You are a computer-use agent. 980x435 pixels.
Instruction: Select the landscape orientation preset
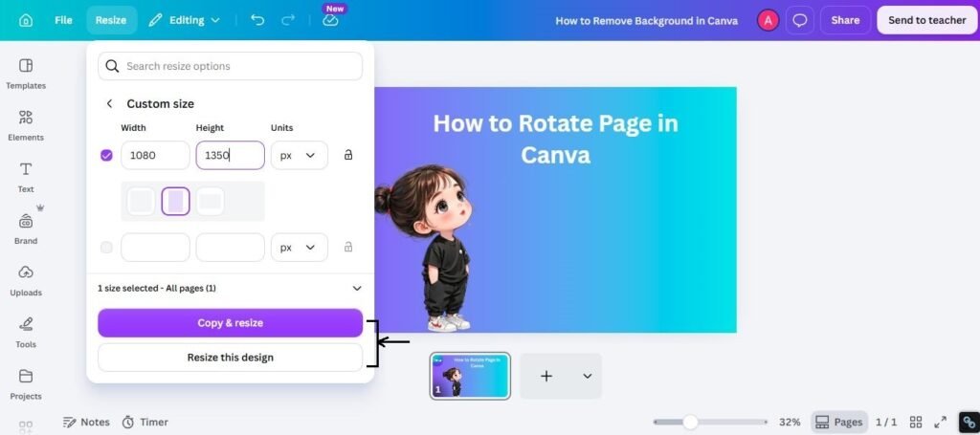pos(210,202)
